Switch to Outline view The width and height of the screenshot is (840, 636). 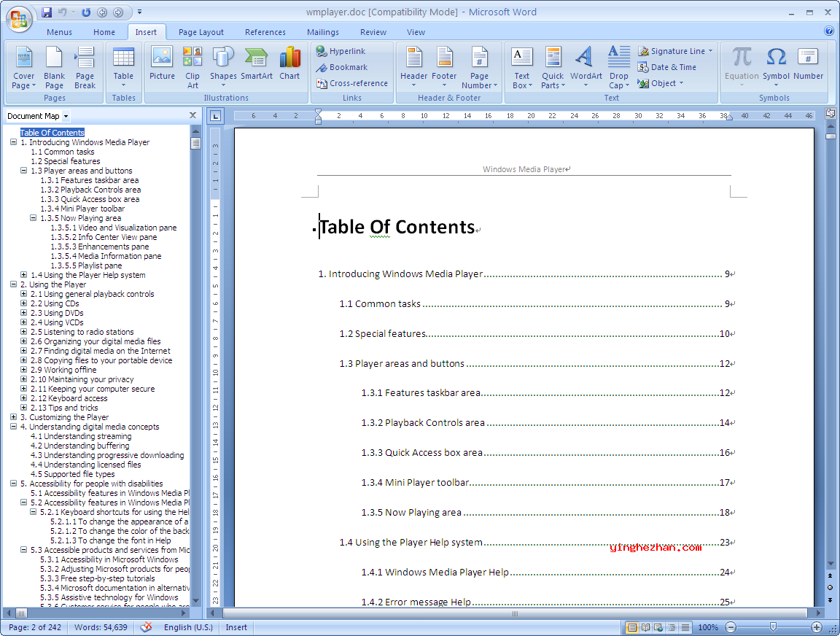pos(672,627)
